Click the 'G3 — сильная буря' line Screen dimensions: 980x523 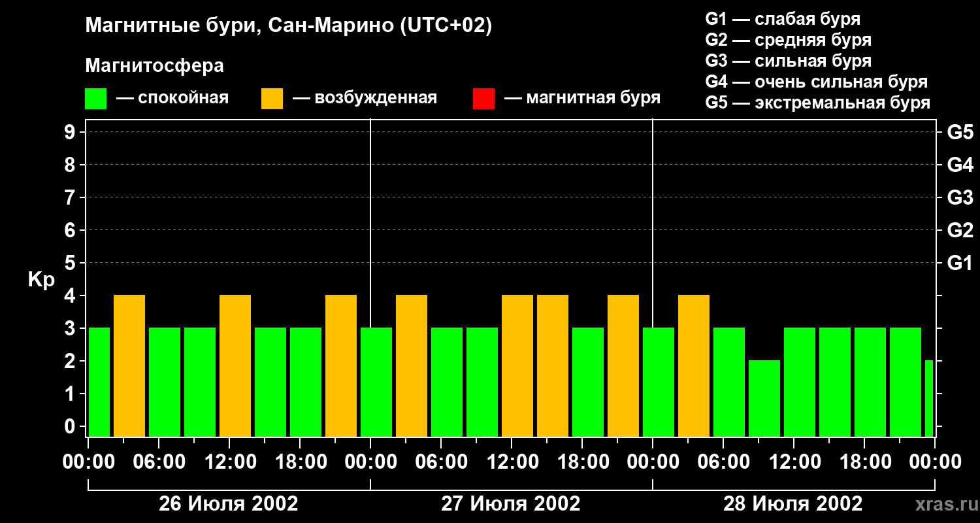pyautogui.click(x=789, y=61)
